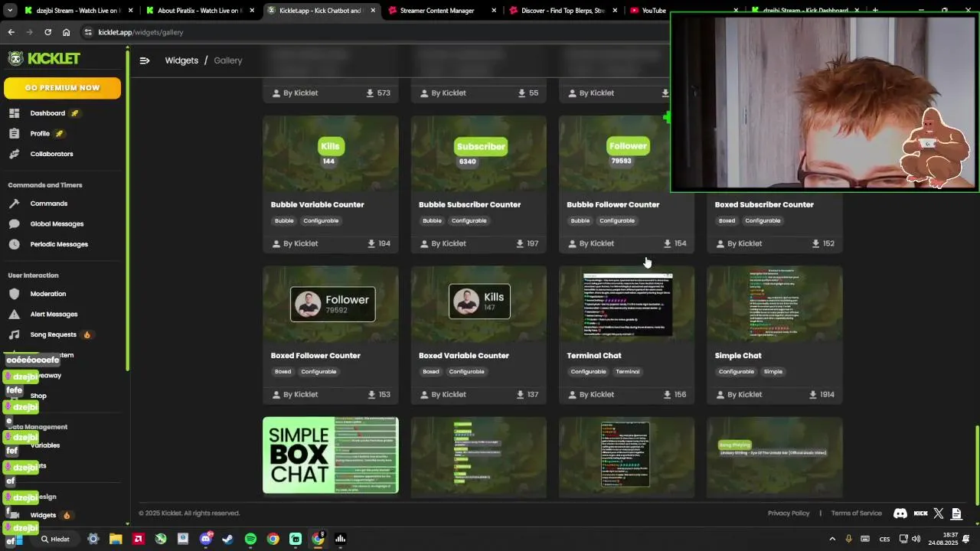Click Configurable tag on Bubble Subscriber Counter
Viewport: 980px width, 551px height.
click(469, 220)
